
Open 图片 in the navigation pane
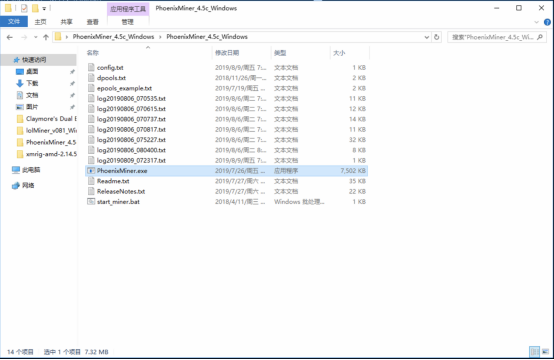pyautogui.click(x=32, y=107)
